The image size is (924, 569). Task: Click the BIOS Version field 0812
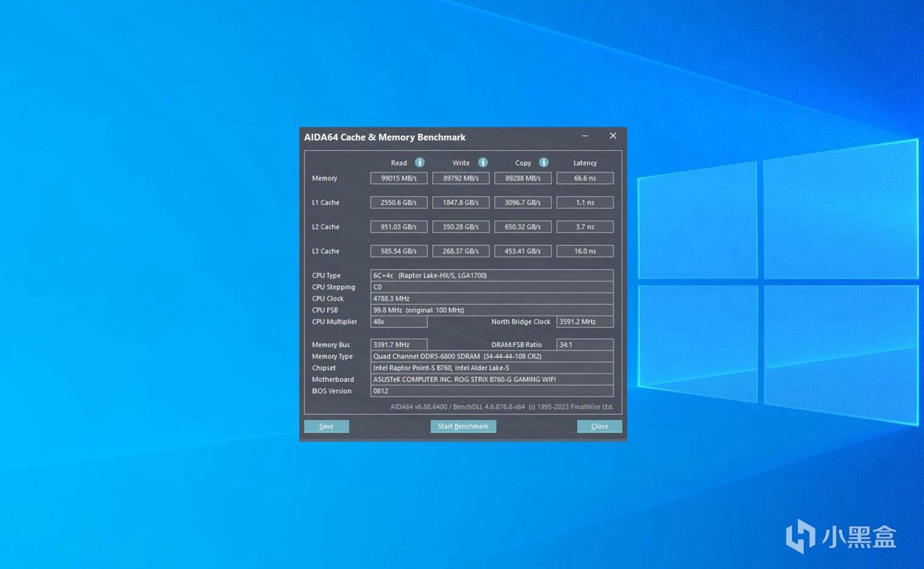tap(492, 391)
